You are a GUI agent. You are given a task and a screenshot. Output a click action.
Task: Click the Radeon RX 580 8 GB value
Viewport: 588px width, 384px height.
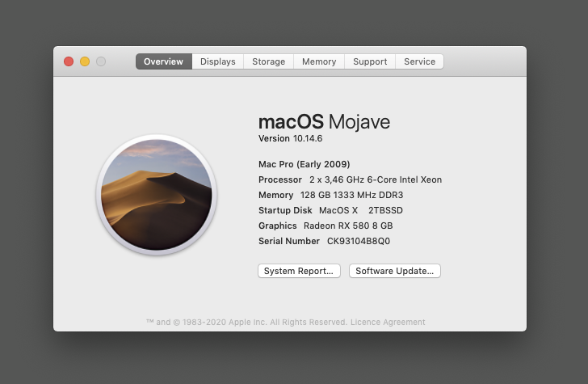pyautogui.click(x=348, y=226)
